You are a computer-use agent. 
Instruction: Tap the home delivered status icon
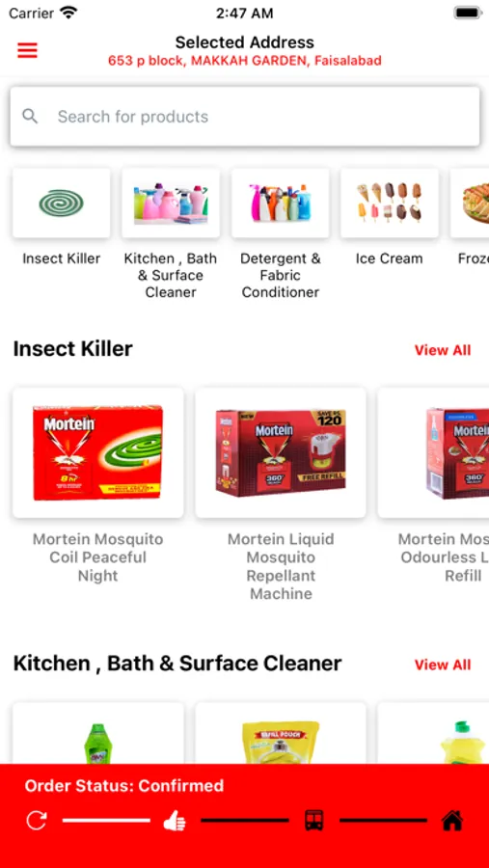click(x=452, y=820)
